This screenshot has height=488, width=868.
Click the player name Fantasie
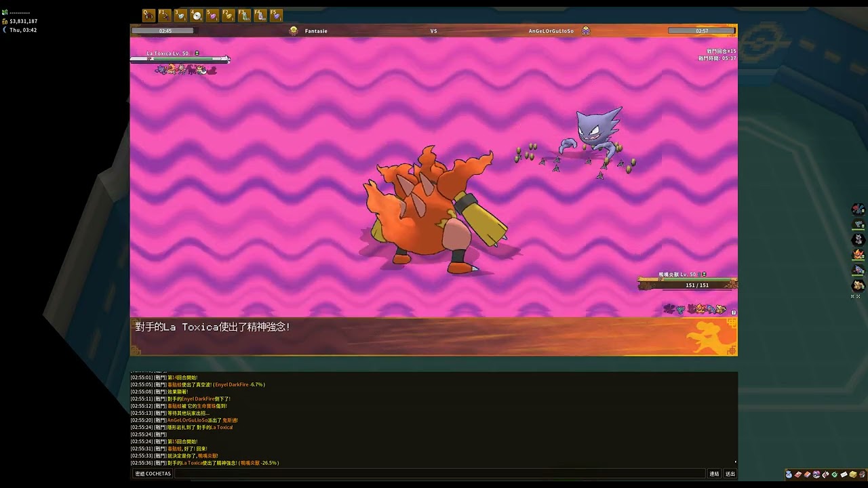coord(316,31)
